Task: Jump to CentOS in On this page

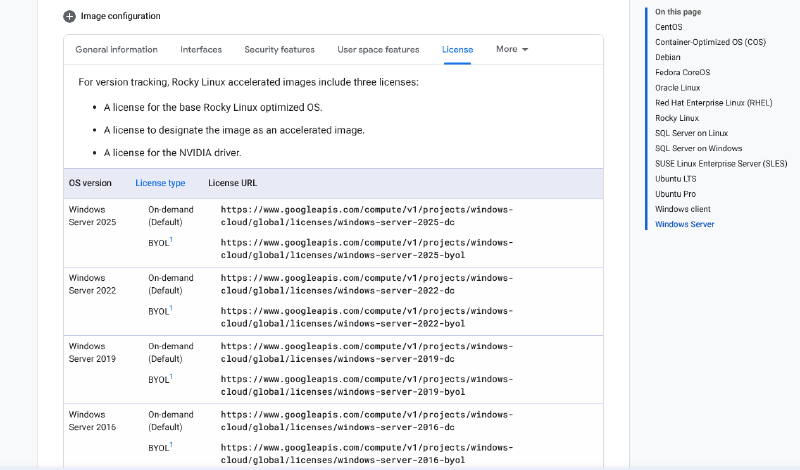Action: tap(668, 27)
